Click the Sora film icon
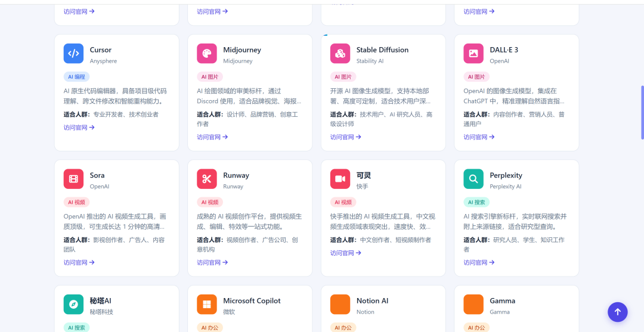This screenshot has height=332, width=644. [x=73, y=179]
